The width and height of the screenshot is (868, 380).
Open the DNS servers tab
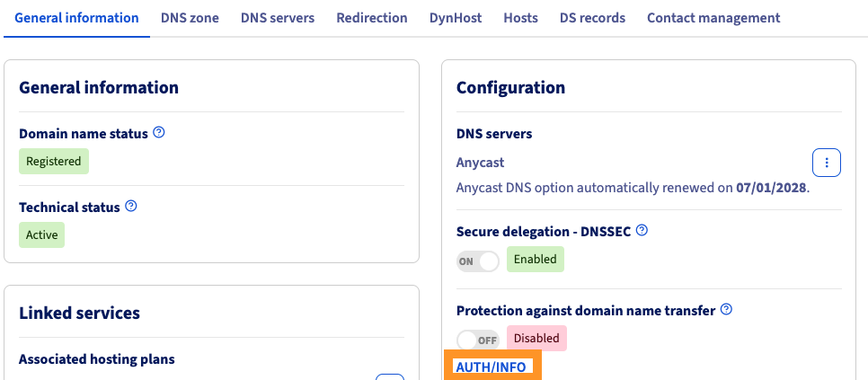coord(278,18)
